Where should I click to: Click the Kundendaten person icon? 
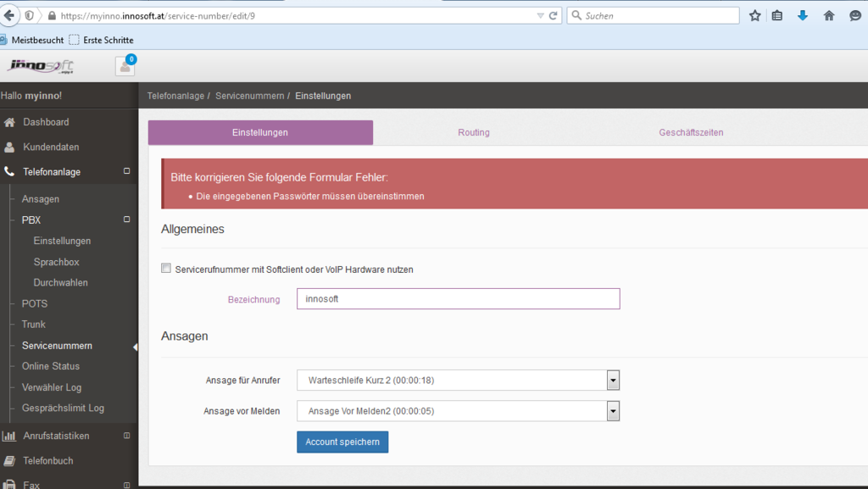click(9, 147)
